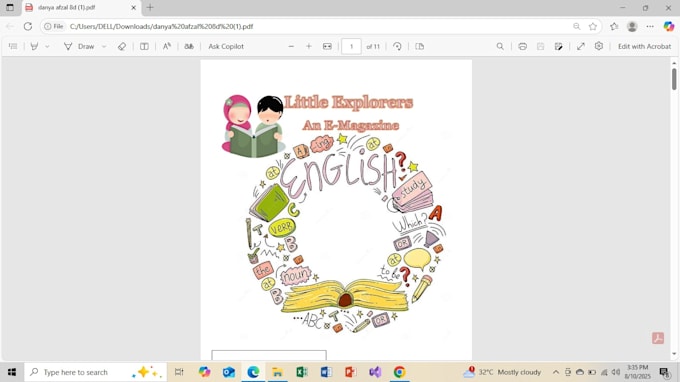View File site information
This screenshot has width=680, height=382.
(x=53, y=26)
